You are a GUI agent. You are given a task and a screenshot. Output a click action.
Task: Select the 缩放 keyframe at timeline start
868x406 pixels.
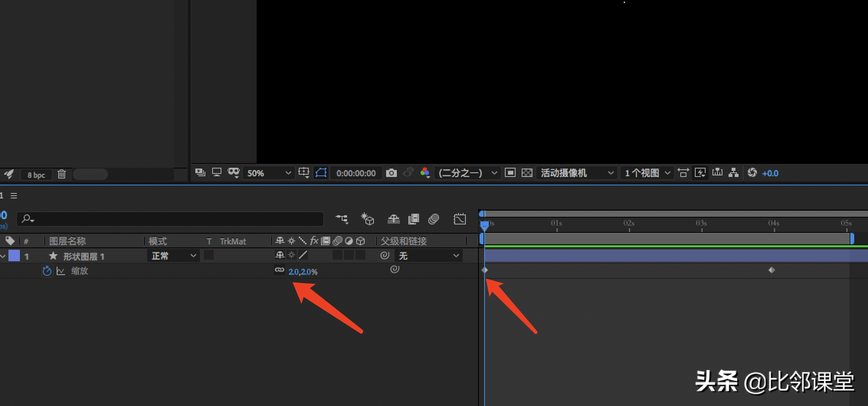pos(485,270)
